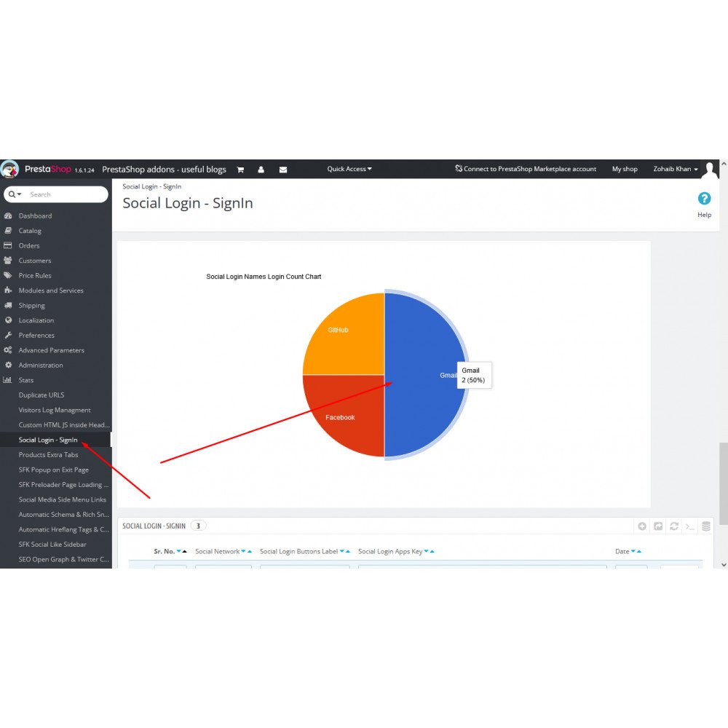
Task: Open Catalog menu item
Action: click(30, 230)
